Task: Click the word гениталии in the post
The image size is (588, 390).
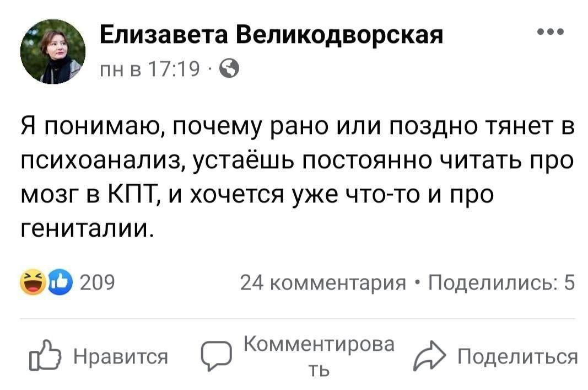Action: 87,227
